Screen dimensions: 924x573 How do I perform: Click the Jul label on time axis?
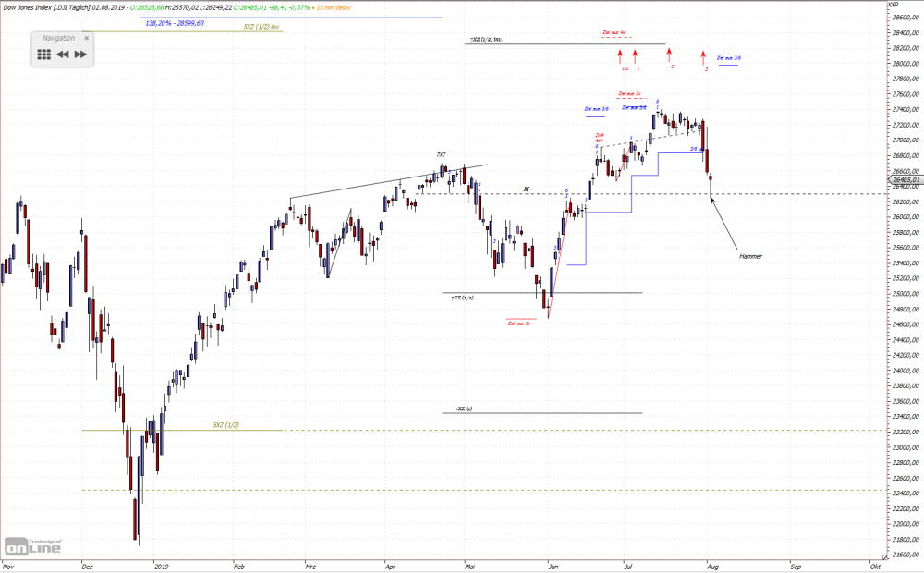tap(628, 567)
